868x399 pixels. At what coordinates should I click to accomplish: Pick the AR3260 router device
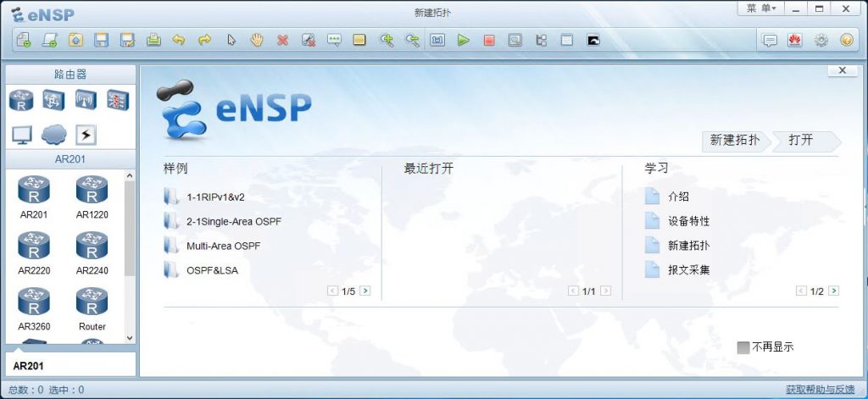34,309
